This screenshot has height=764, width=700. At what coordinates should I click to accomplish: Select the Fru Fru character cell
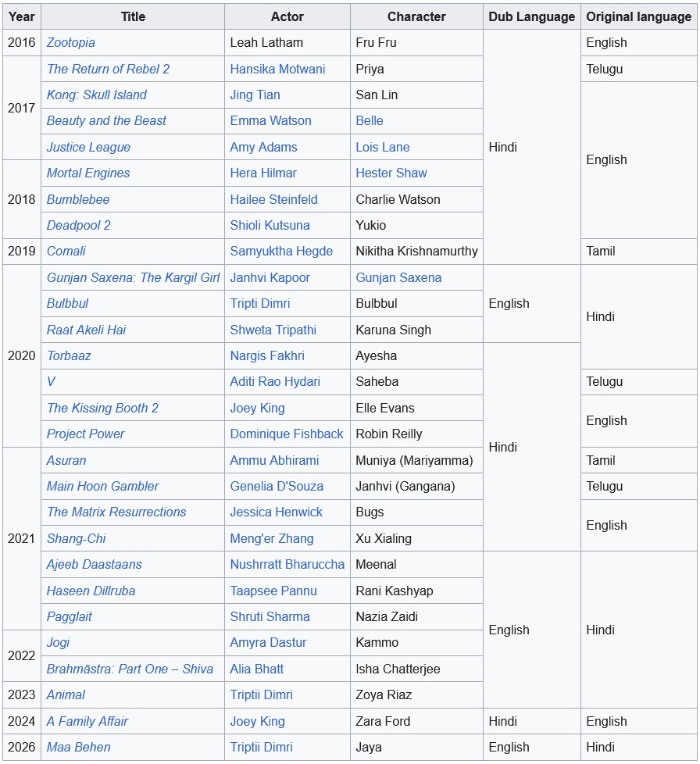pyautogui.click(x=416, y=42)
